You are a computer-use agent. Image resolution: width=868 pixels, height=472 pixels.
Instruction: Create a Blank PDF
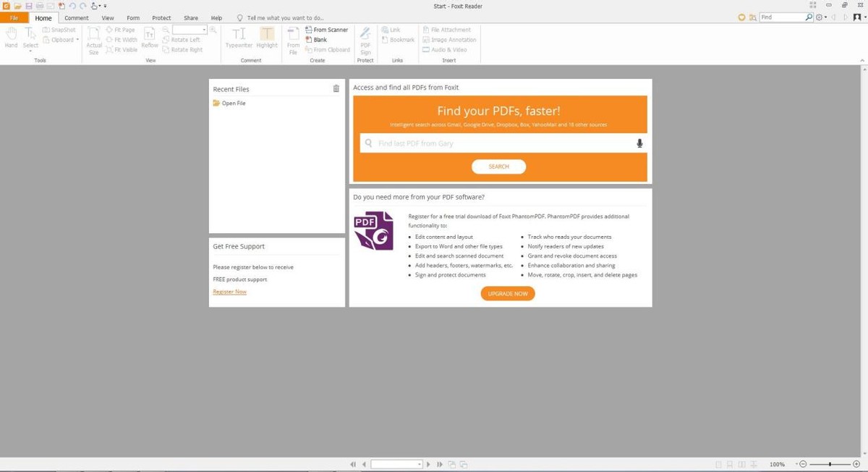320,40
